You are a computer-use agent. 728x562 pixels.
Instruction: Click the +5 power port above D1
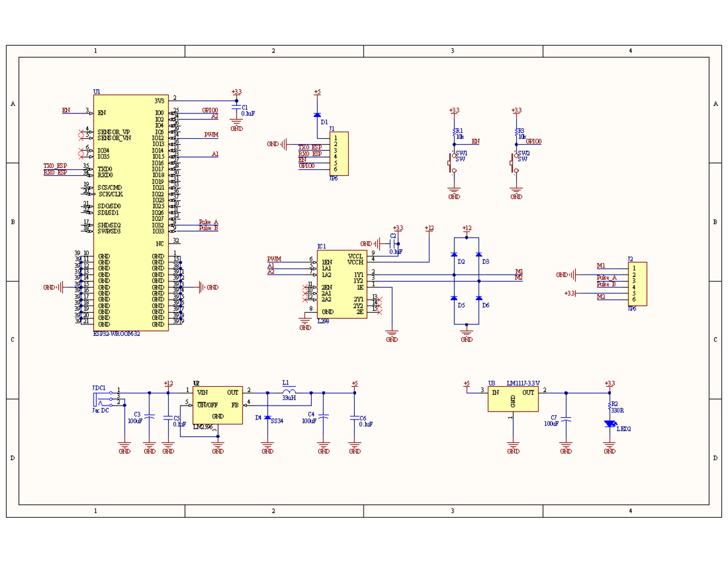click(317, 92)
